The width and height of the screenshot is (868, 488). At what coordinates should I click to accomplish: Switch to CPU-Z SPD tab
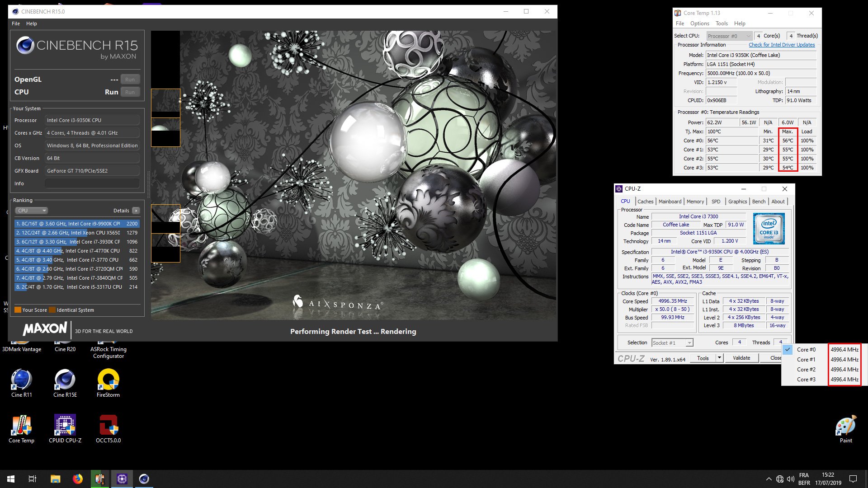(x=716, y=202)
